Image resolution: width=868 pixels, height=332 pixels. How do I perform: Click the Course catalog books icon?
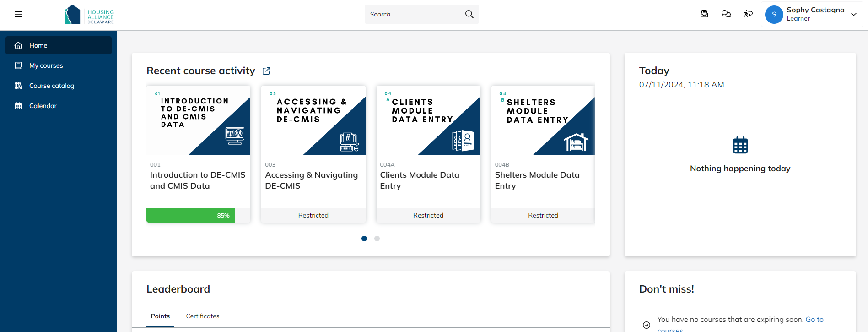[18, 86]
